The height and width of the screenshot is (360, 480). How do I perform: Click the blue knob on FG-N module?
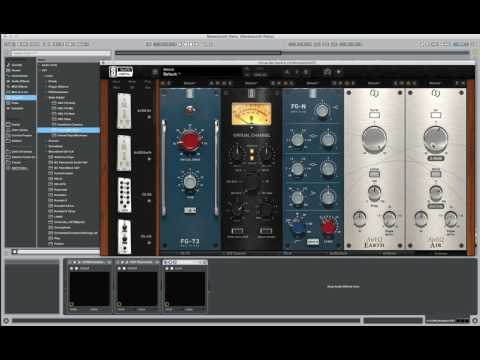click(298, 228)
